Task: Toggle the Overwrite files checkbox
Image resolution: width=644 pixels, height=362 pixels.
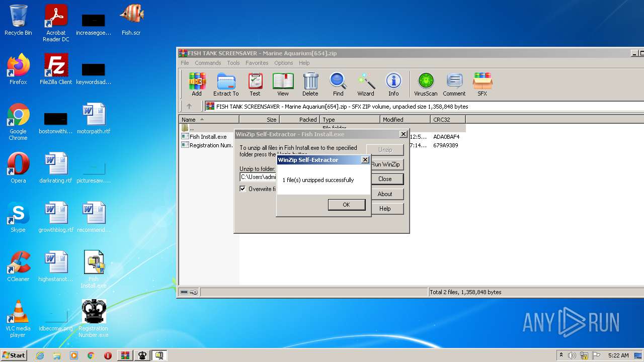Action: 243,189
